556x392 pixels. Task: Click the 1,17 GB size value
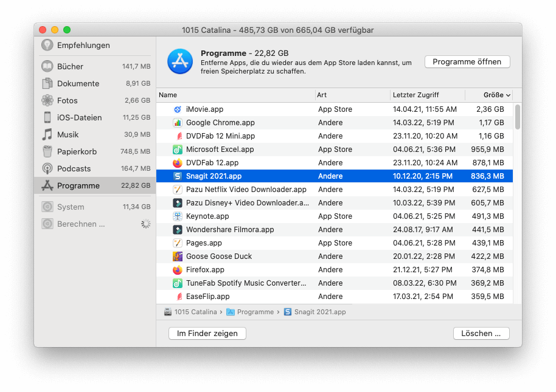[492, 123]
